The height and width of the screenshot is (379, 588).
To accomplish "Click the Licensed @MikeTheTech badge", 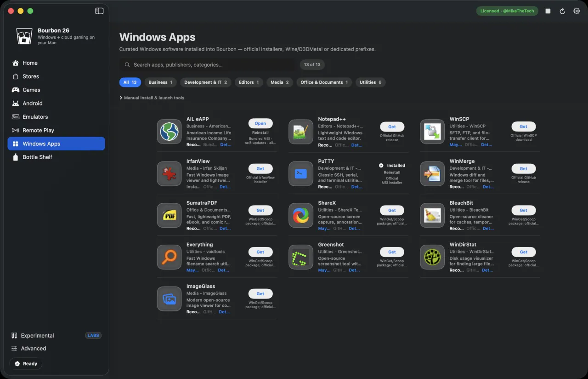I will [507, 11].
